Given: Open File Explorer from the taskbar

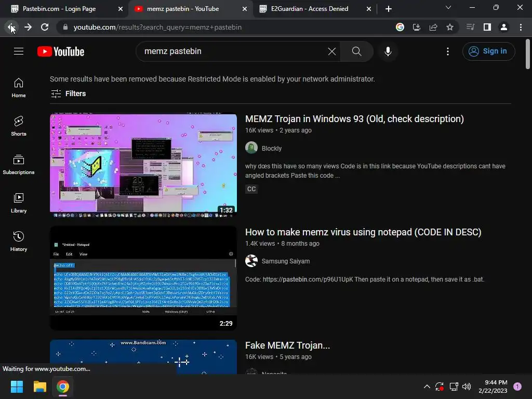Looking at the screenshot, I should pyautogui.click(x=39, y=387).
